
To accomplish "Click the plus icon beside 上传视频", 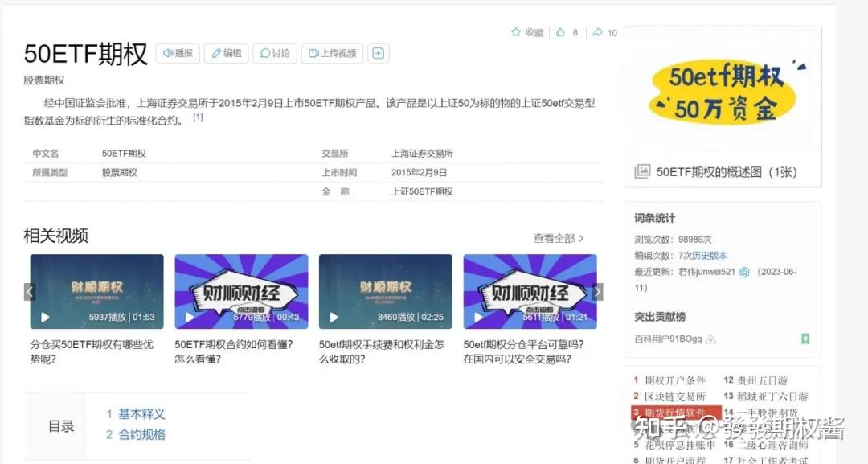I will click(378, 52).
